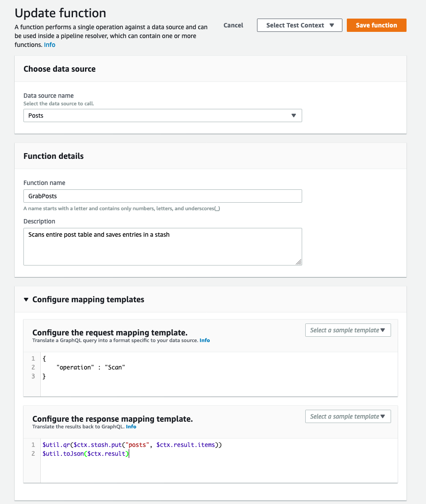Click line number 1 in response editor gutter
This screenshot has height=504, width=426.
[x=33, y=445]
